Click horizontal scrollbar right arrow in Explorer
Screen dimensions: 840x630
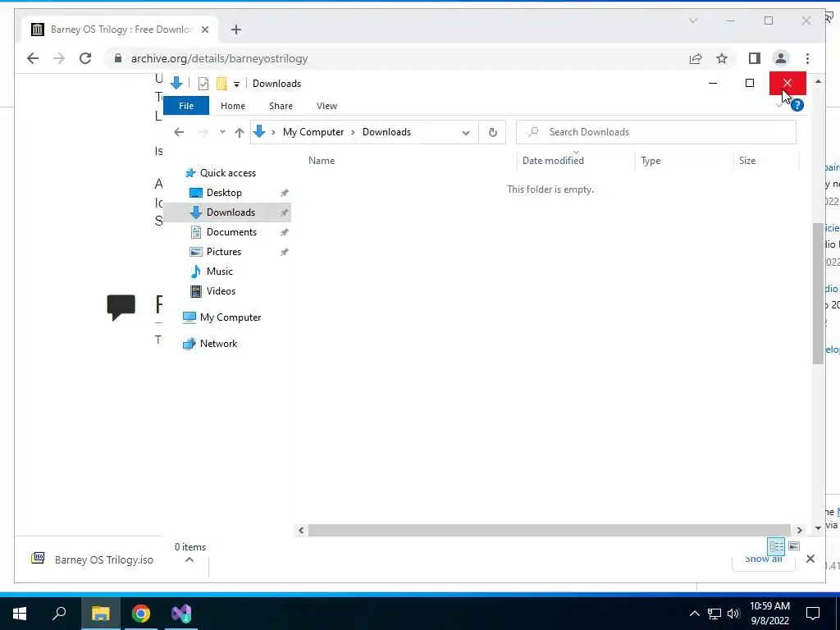[x=799, y=531]
